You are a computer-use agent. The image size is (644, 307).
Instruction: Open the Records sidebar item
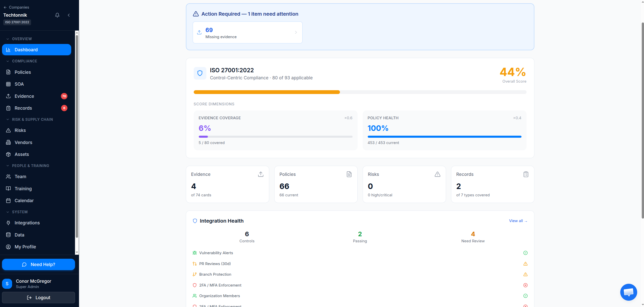[x=37, y=108]
